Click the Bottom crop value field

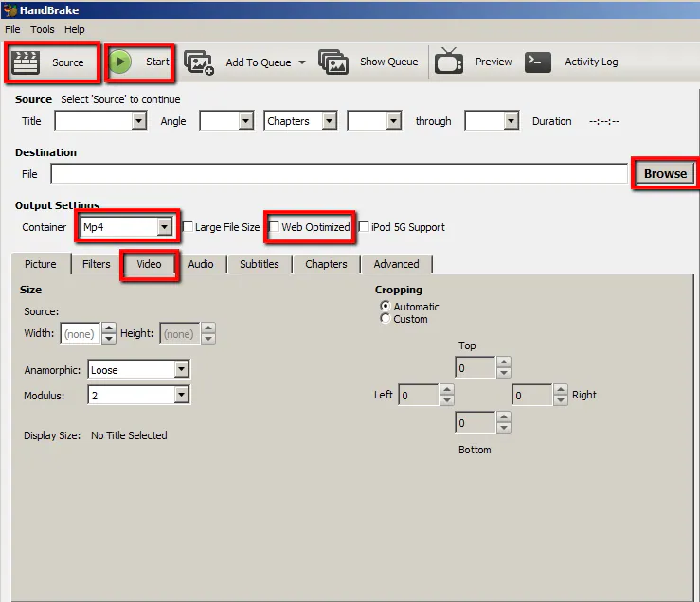coord(476,422)
